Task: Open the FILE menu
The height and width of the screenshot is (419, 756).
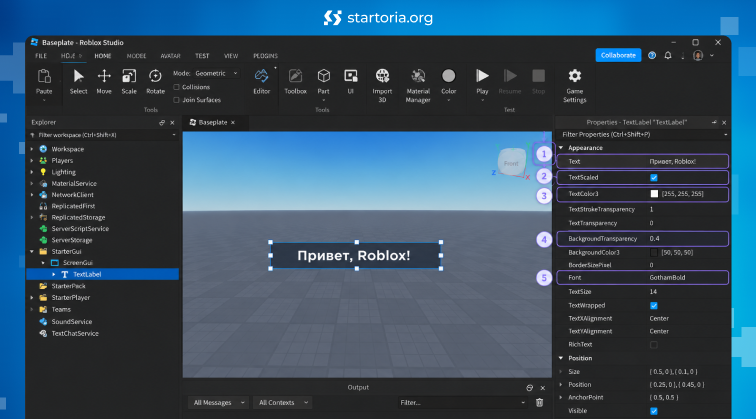Action: coord(41,56)
